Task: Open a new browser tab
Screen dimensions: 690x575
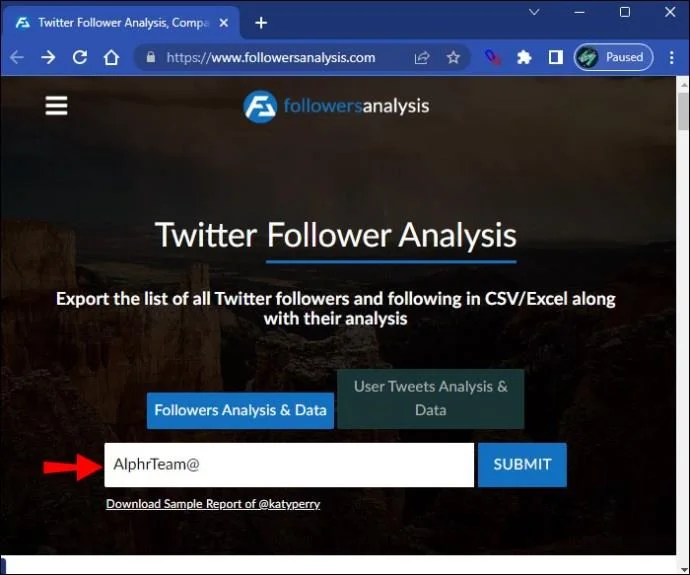Action: coord(261,23)
